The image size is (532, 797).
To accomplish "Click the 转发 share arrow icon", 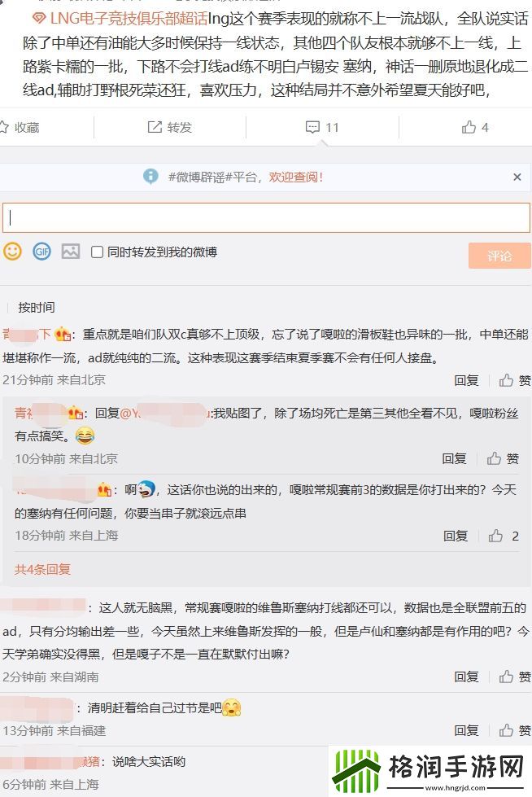I will click(155, 126).
